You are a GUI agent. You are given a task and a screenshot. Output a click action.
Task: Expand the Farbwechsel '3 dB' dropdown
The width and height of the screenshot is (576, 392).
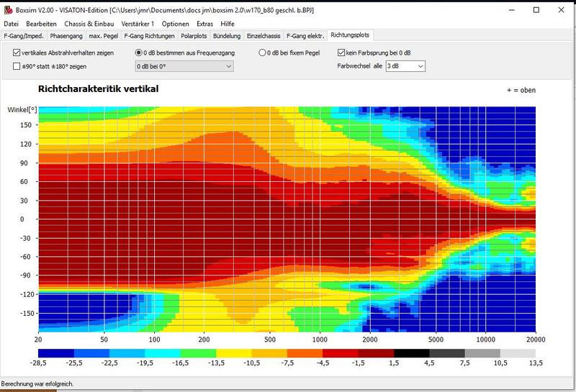point(405,66)
